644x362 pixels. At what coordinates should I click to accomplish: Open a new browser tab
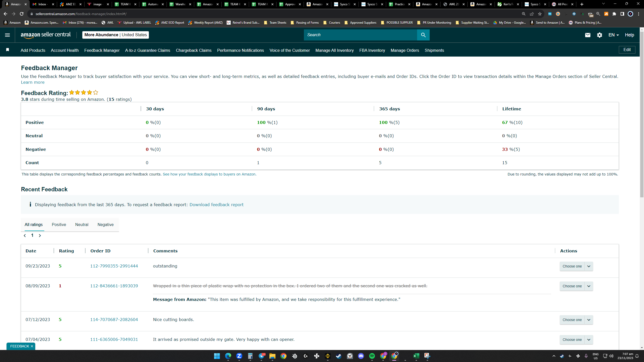pos(582,4)
